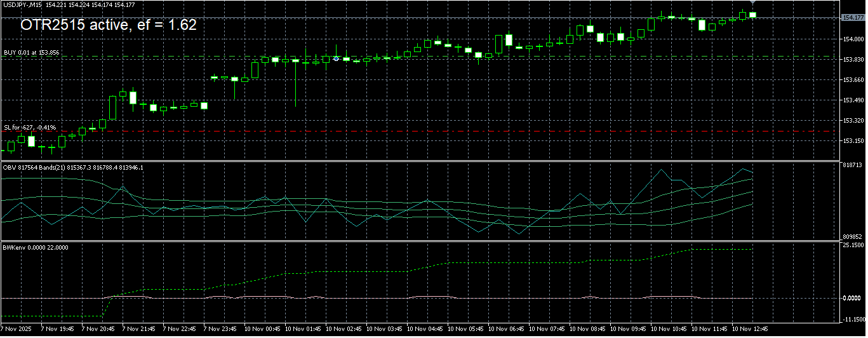
Task: Click the chart shift triangle marker
Action: 752,3
